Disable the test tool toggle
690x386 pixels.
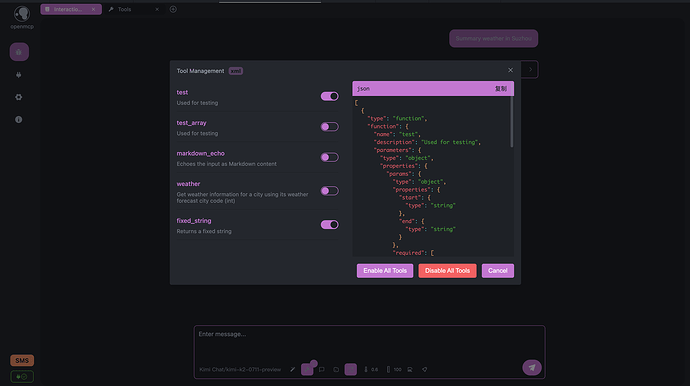point(330,96)
